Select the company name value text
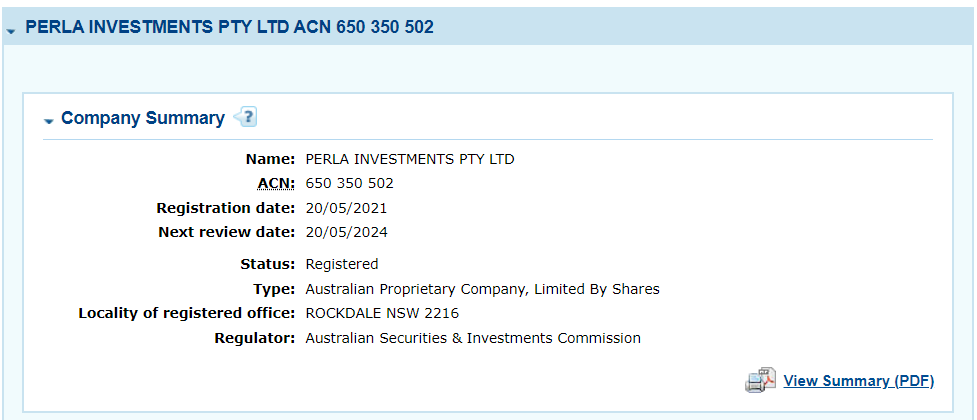977x420 pixels. pyautogui.click(x=410, y=159)
